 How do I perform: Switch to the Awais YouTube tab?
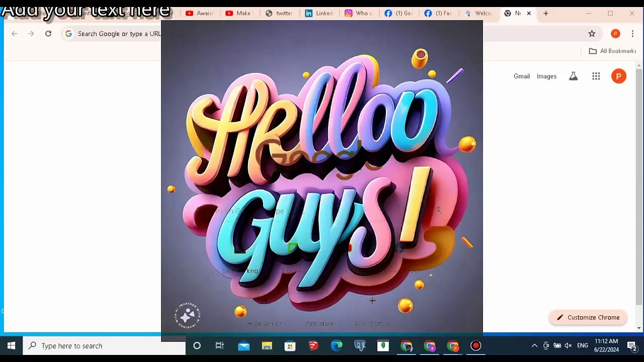[x=200, y=14]
